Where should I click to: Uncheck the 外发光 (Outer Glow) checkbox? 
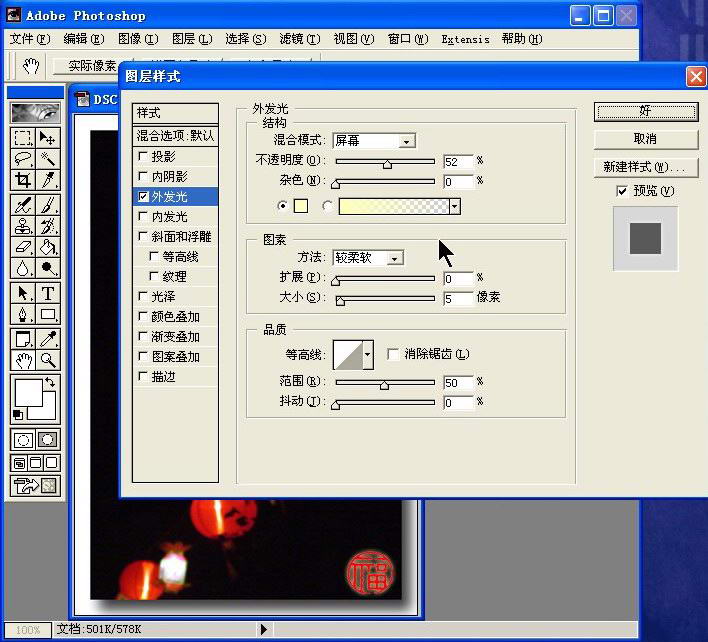coord(143,197)
